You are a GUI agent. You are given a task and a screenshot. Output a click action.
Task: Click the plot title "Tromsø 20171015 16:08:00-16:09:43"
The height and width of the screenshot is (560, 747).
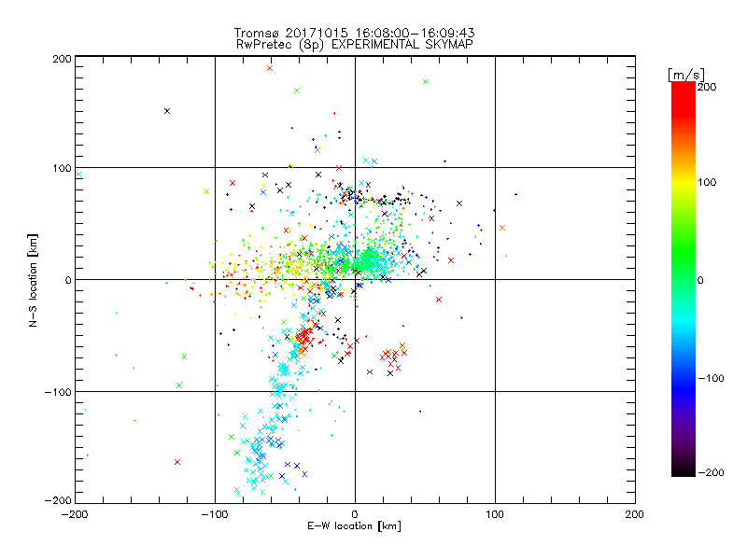[354, 33]
